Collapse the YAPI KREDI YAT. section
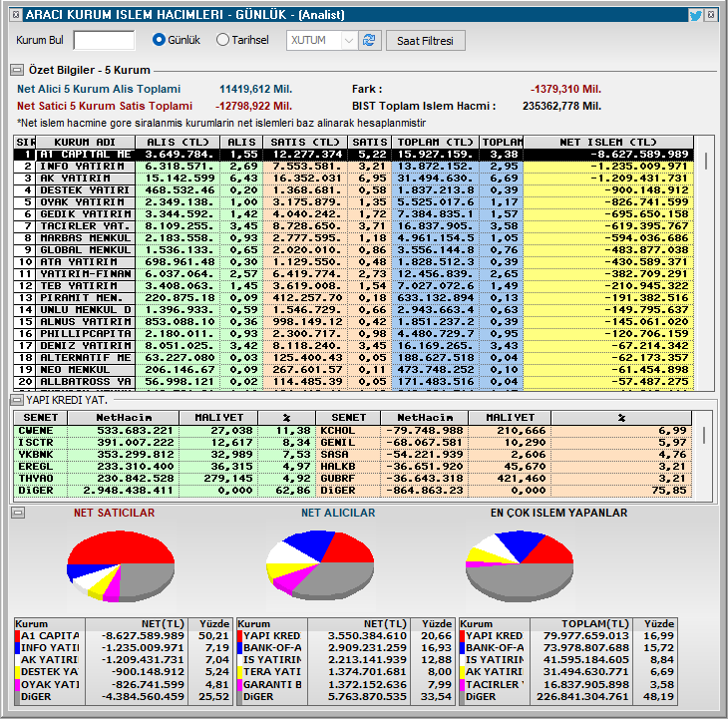Viewport: 728px width, 719px height. click(17, 400)
